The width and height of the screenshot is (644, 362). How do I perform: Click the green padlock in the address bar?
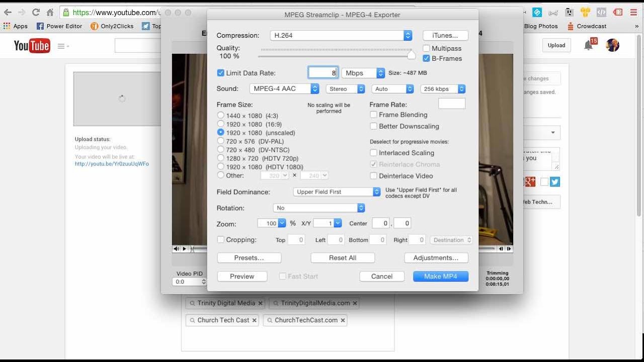(x=66, y=13)
